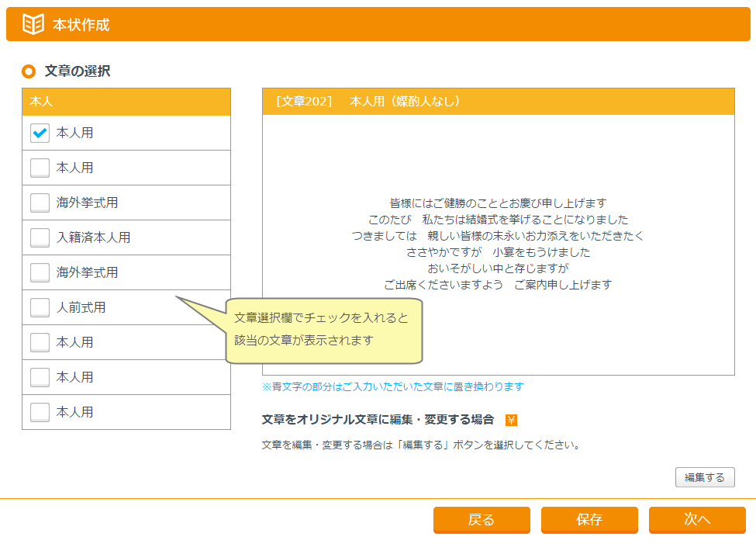The image size is (756, 544).
Task: Click the 本人 list header
Action: point(126,102)
